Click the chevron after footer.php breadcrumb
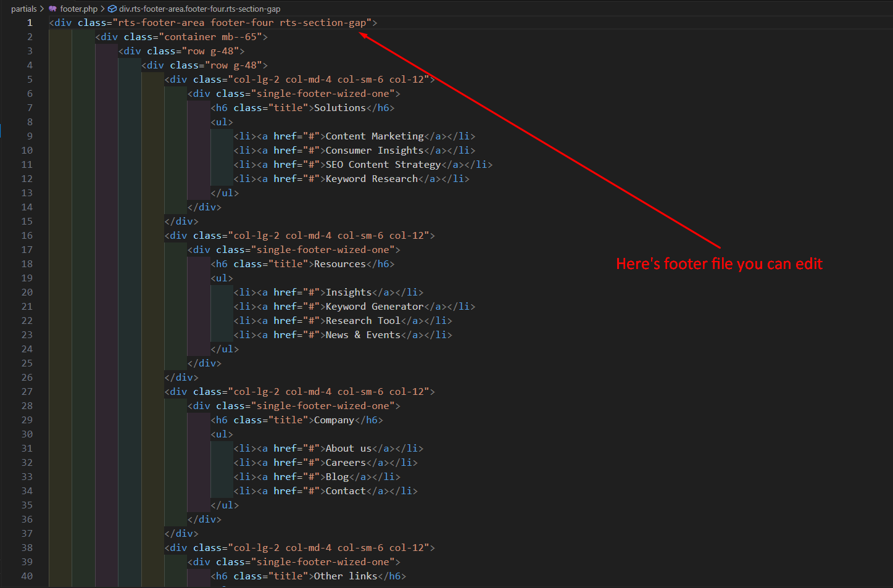Screen dimensions: 893x588 [102, 9]
